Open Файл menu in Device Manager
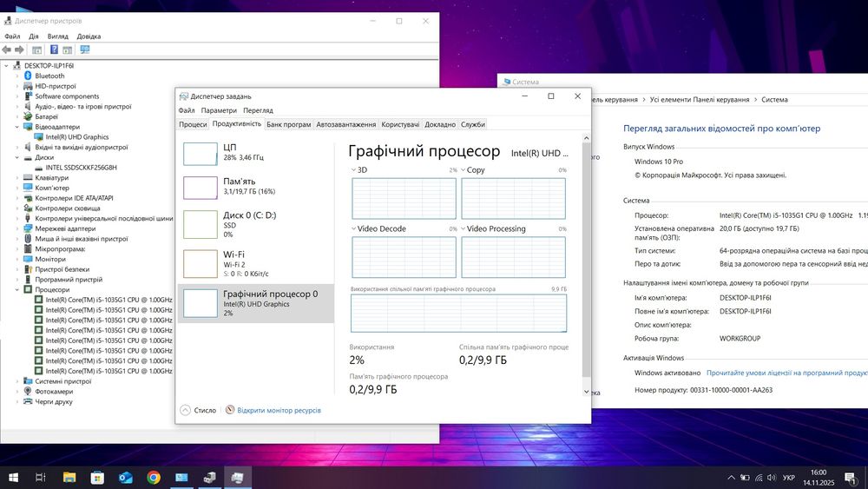 point(12,36)
